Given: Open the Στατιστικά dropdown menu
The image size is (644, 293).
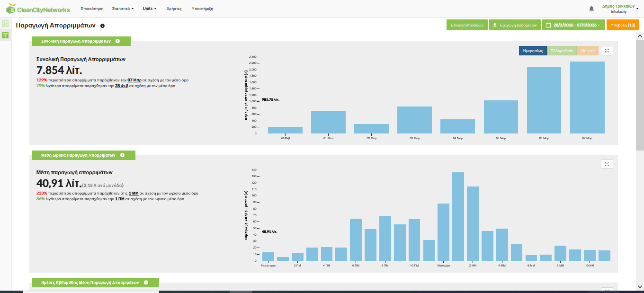Looking at the screenshot, I should click(123, 9).
